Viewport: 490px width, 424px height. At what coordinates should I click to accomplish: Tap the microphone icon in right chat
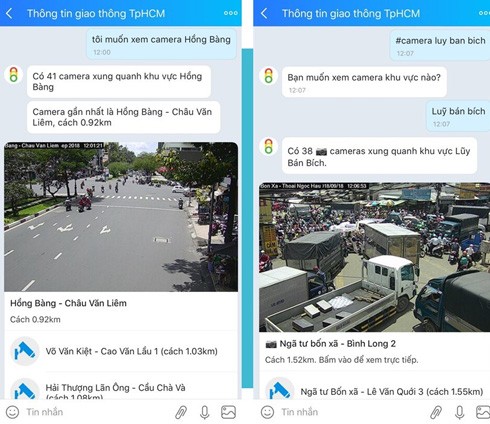pyautogui.click(x=459, y=412)
